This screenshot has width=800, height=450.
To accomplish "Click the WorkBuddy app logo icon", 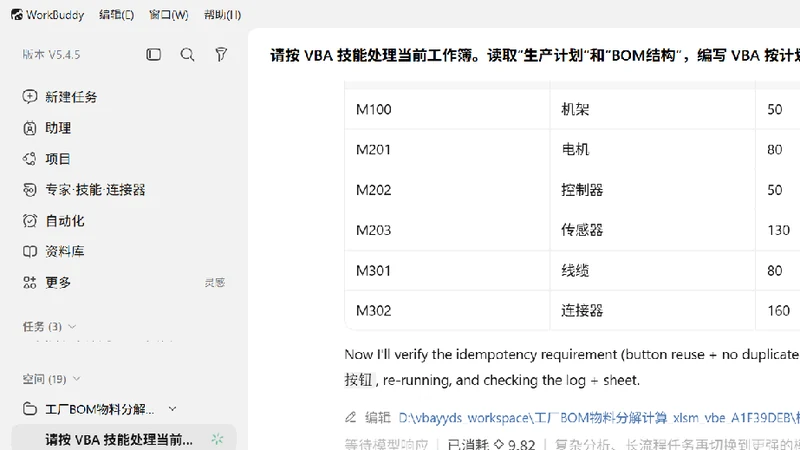I will pos(17,15).
